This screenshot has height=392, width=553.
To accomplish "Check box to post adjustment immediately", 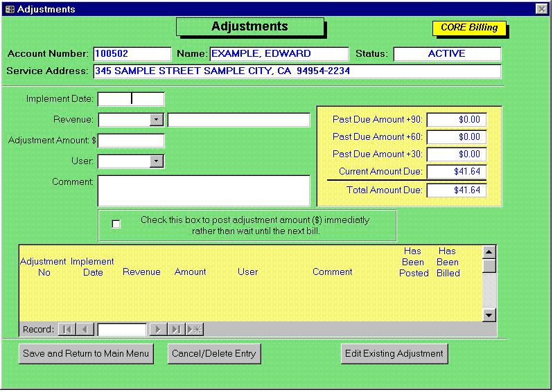I will click(x=116, y=224).
